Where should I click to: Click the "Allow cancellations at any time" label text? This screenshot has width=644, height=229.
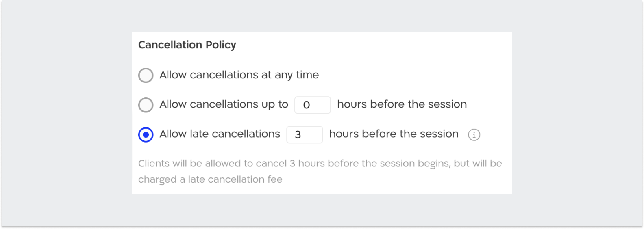click(x=239, y=75)
